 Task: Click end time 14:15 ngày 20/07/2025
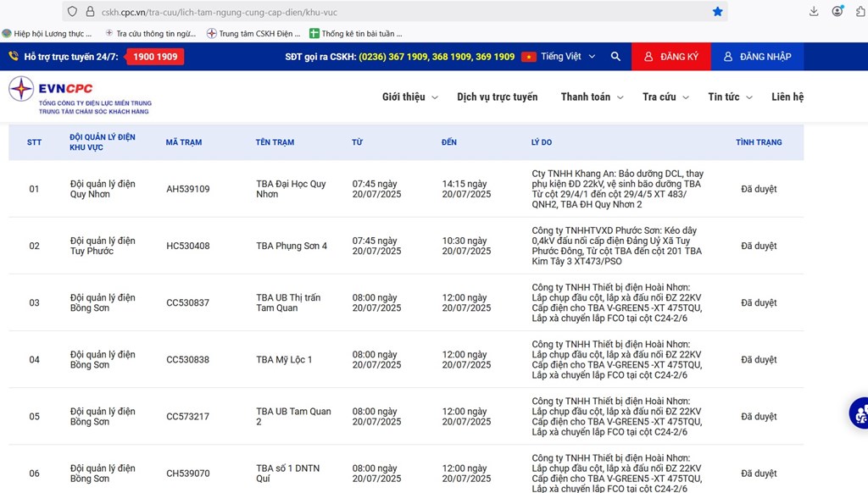click(466, 189)
